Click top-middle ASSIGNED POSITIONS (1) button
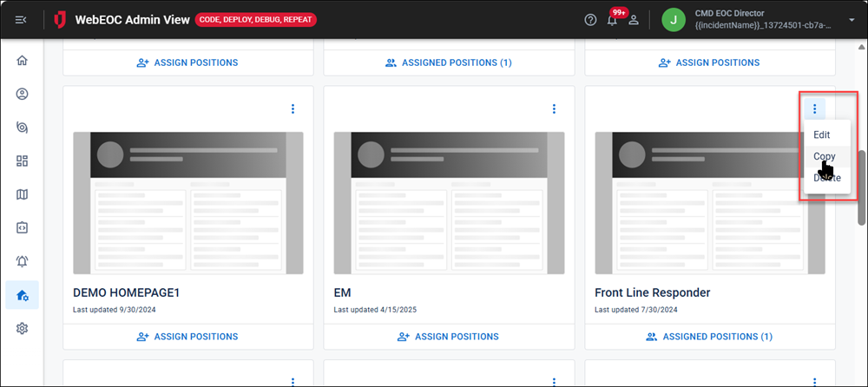The width and height of the screenshot is (868, 387). (449, 62)
